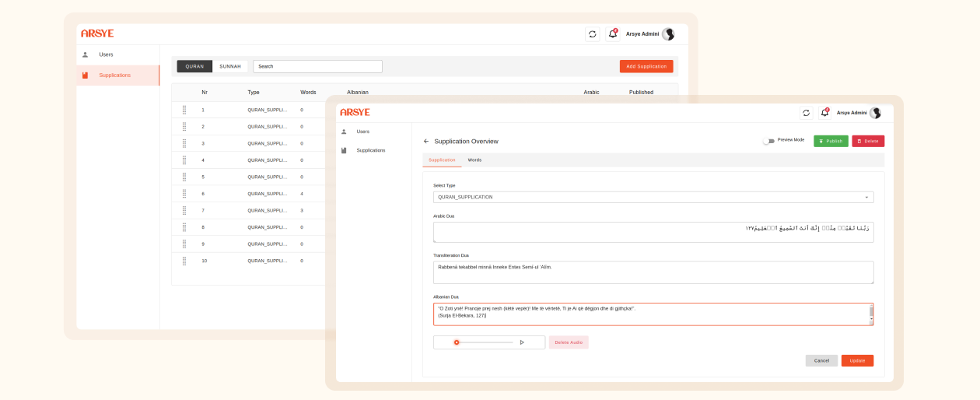Open the Select Type dropdown
Image resolution: width=980 pixels, height=400 pixels.
point(653,197)
